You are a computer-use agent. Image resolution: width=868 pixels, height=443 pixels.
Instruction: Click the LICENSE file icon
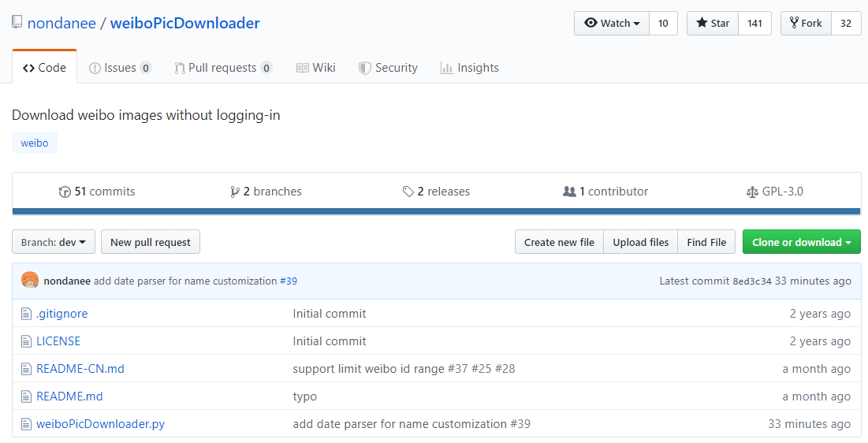(x=26, y=341)
